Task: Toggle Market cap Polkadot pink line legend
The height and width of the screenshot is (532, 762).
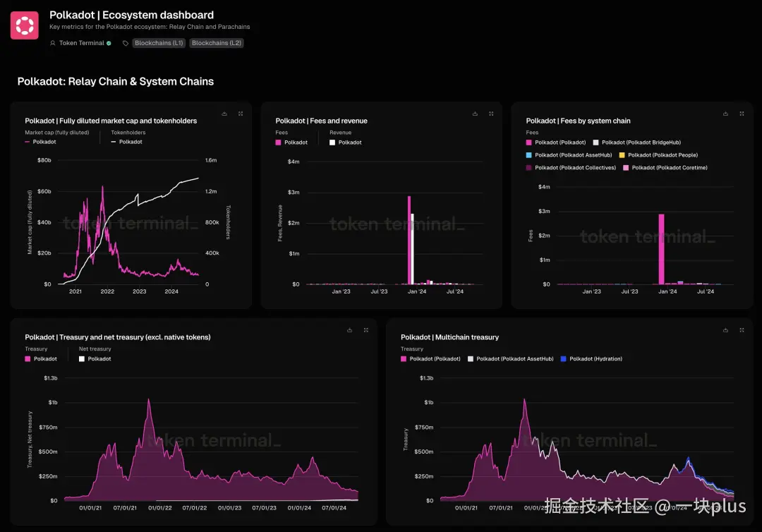Action: click(40, 142)
